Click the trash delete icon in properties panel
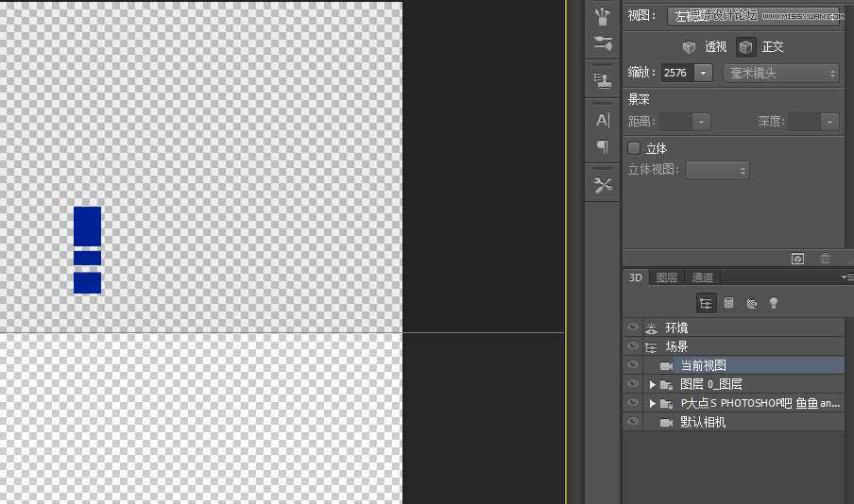This screenshot has height=504, width=854. pyautogui.click(x=825, y=259)
